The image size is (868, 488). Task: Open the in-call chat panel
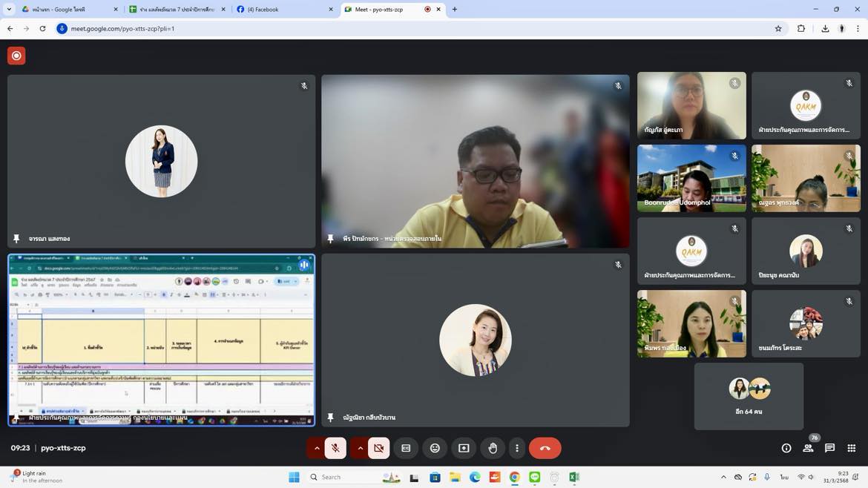coord(829,448)
